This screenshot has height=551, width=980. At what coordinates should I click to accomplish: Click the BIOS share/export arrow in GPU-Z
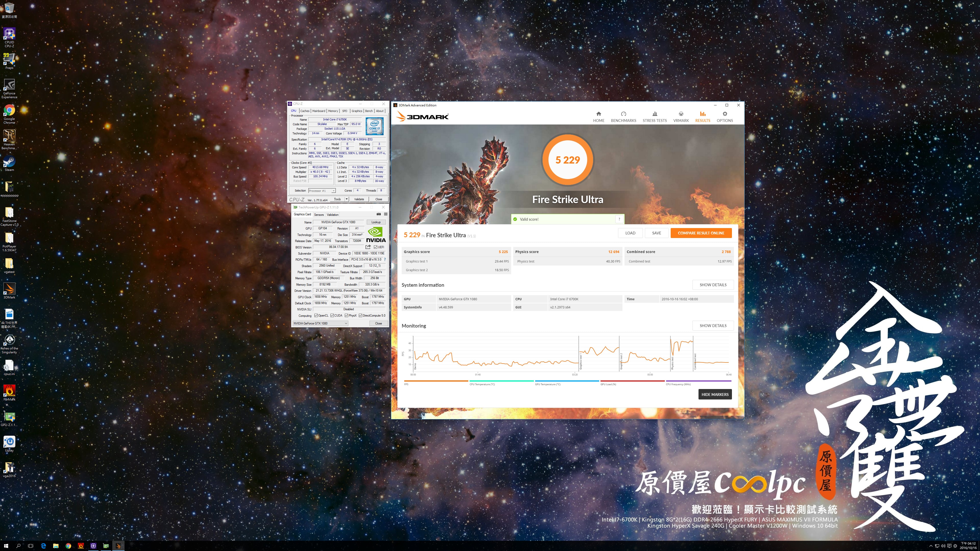click(x=368, y=247)
